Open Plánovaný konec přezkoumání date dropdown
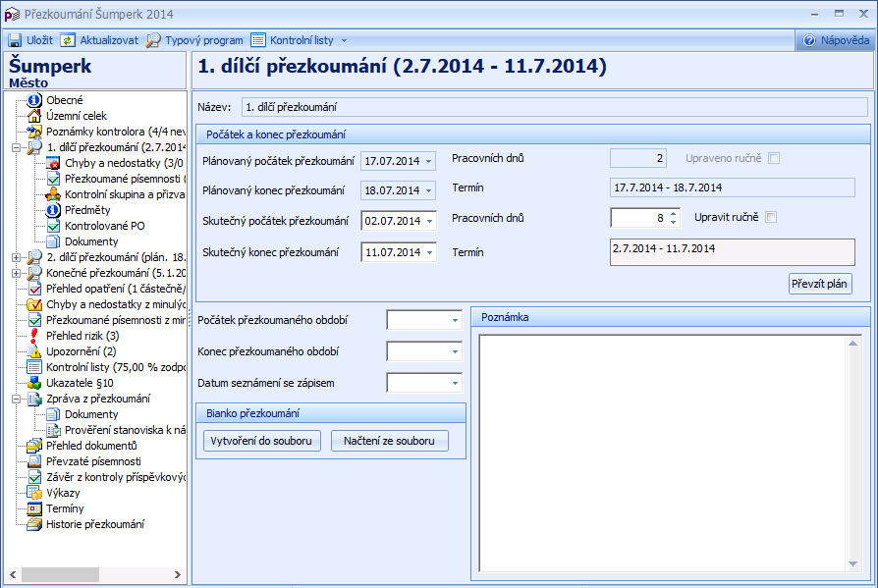 click(429, 190)
